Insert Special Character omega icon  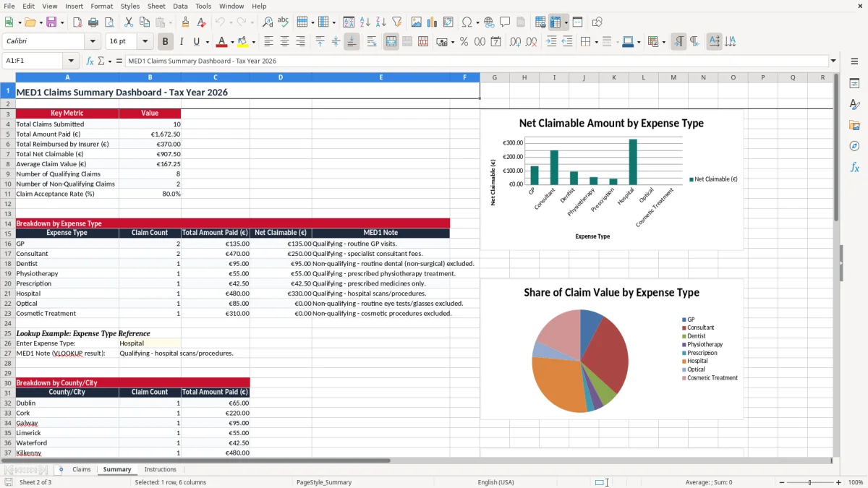(467, 22)
